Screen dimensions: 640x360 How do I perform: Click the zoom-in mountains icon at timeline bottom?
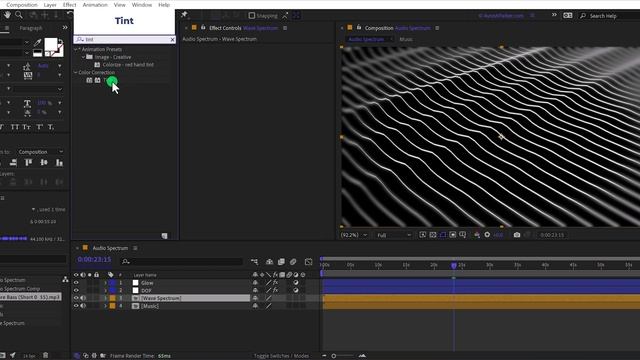tap(362, 356)
